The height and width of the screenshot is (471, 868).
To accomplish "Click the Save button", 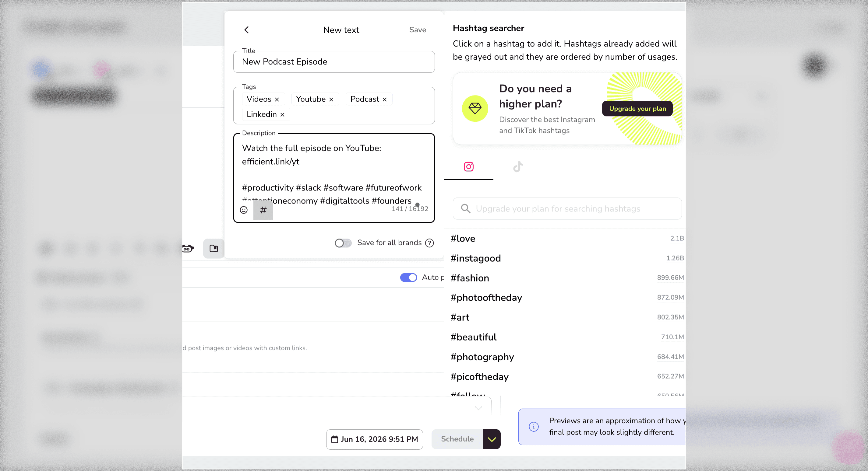I will [418, 30].
